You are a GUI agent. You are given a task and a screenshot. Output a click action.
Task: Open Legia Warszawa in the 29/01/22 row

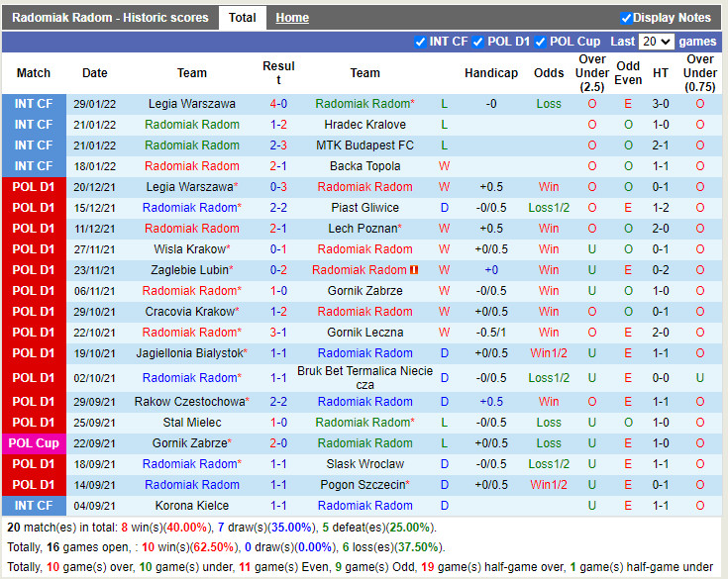click(x=192, y=104)
